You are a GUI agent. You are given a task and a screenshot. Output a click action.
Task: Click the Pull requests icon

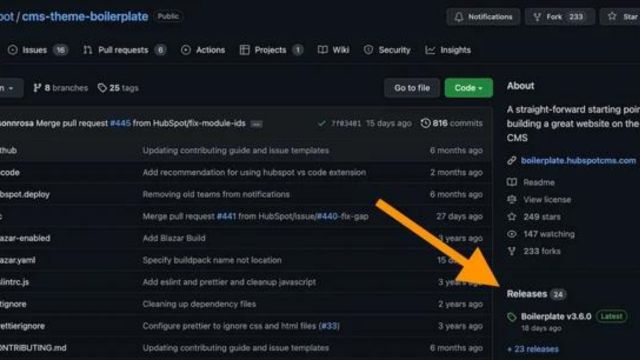click(87, 50)
